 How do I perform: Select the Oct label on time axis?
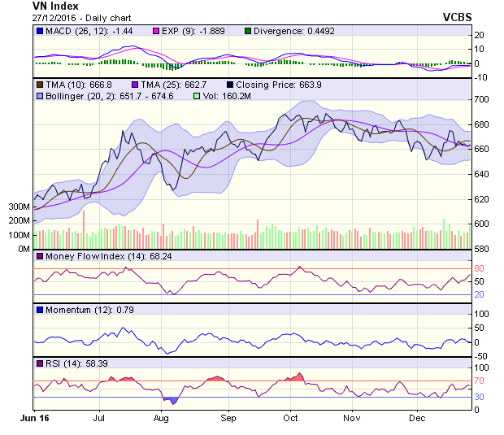coord(290,417)
